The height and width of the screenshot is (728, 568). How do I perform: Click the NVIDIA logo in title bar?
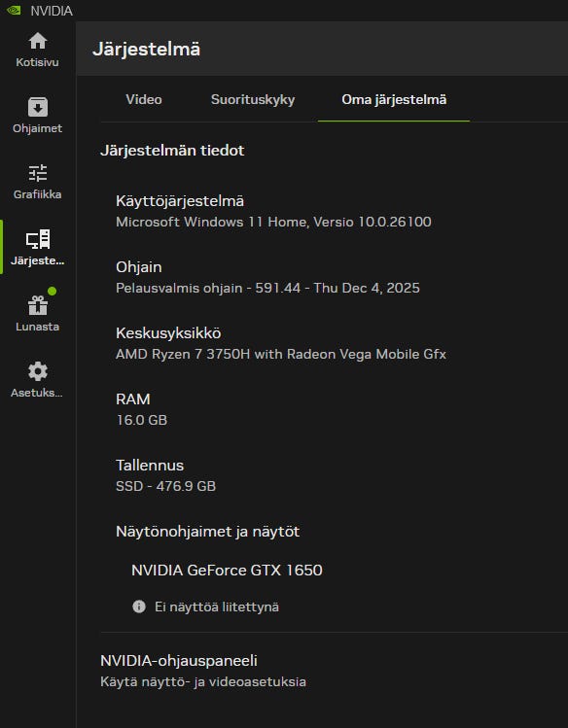coord(14,11)
